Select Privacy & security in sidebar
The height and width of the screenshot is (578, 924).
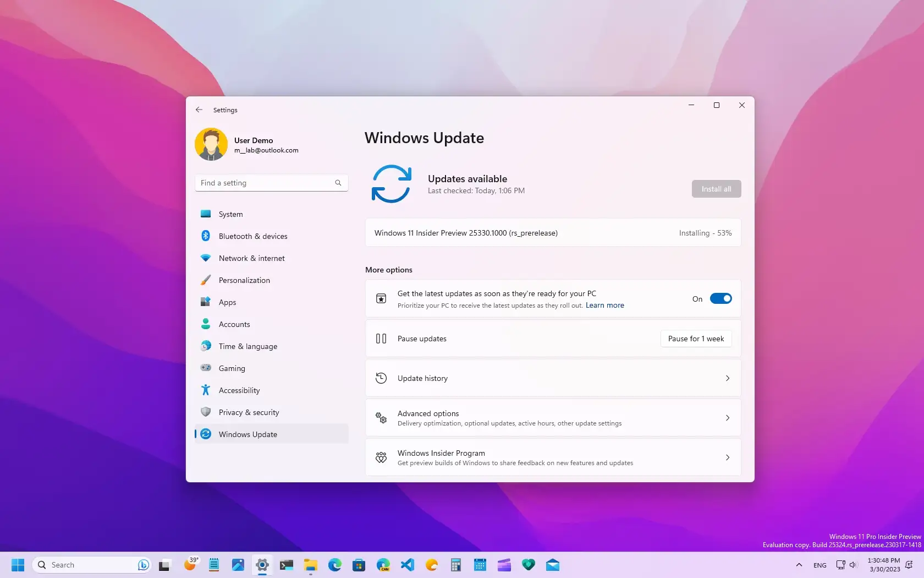pos(272,412)
